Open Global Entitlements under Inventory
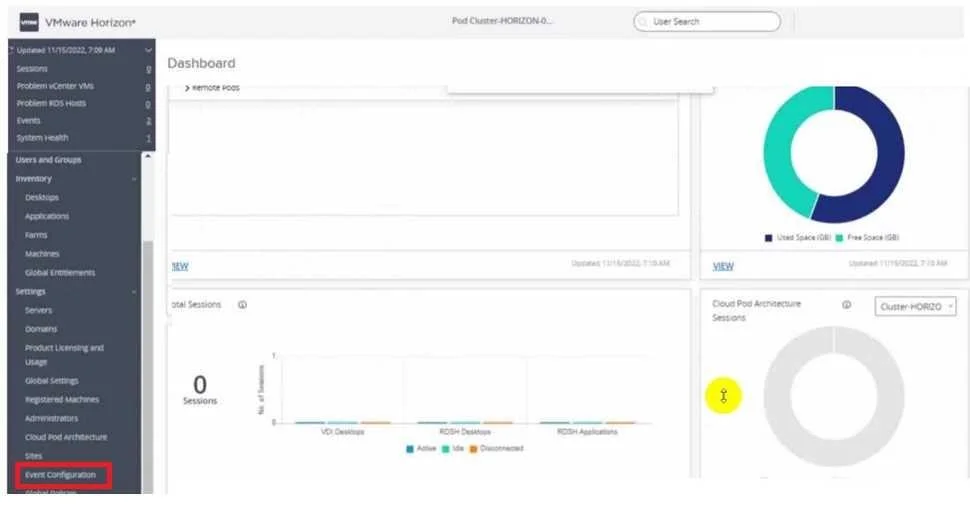This screenshot has width=970, height=513. click(60, 272)
